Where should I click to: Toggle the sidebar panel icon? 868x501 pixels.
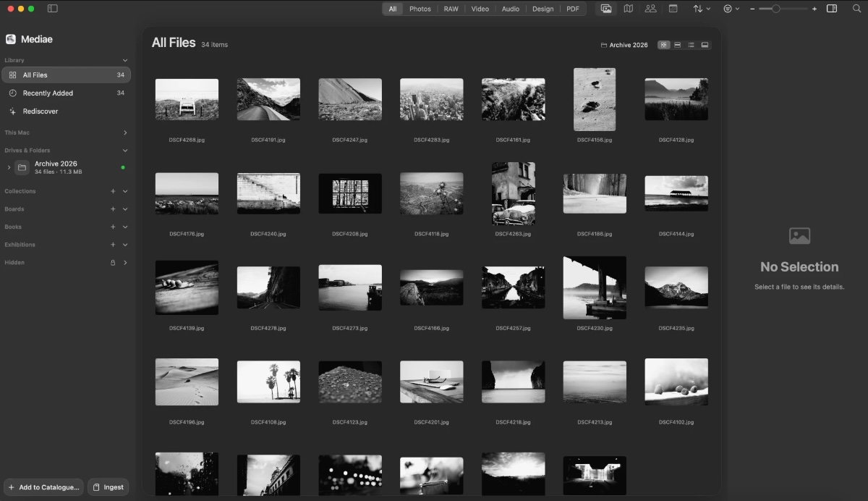pyautogui.click(x=52, y=9)
